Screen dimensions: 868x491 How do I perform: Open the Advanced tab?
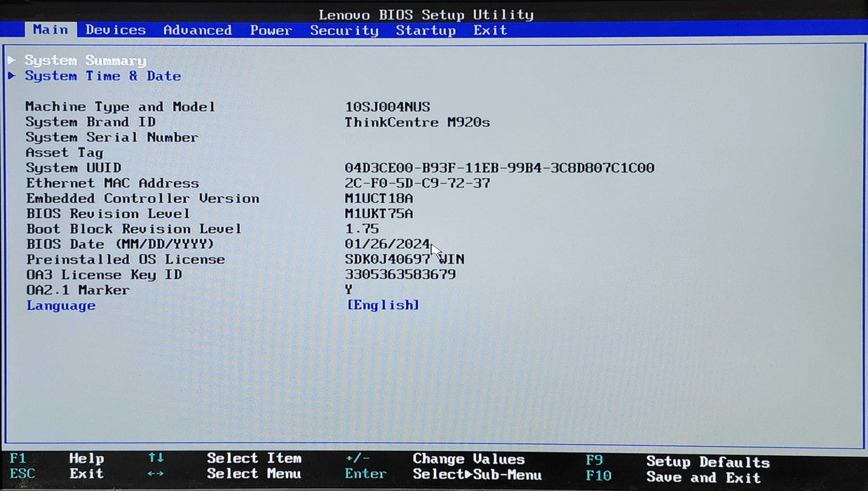[198, 30]
